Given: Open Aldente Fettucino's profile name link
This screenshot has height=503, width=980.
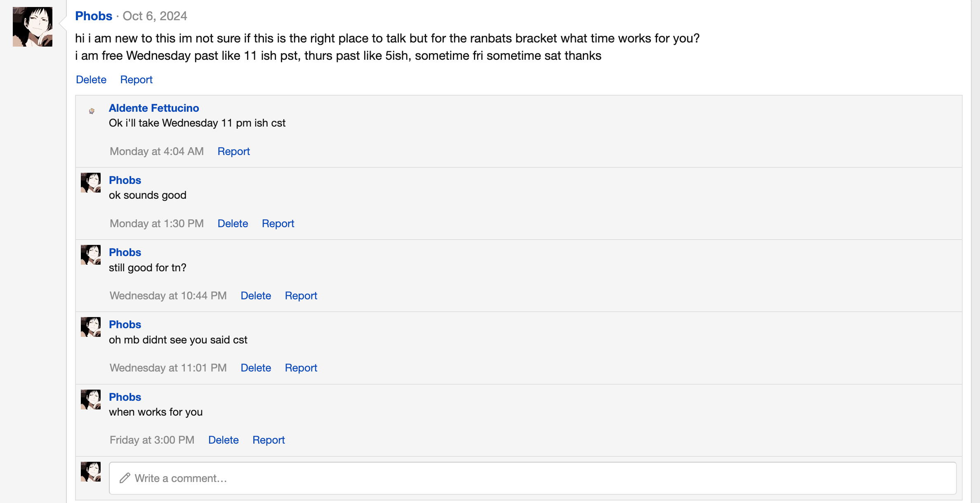Looking at the screenshot, I should pyautogui.click(x=154, y=108).
